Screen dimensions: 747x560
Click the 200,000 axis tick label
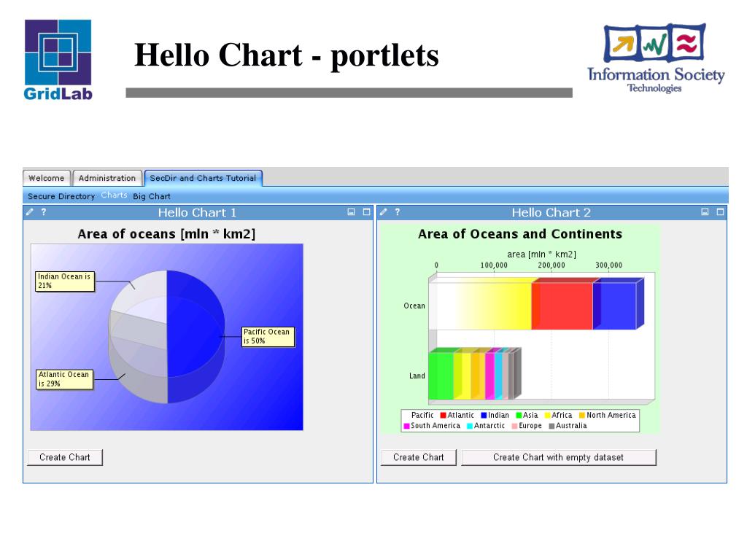click(551, 265)
